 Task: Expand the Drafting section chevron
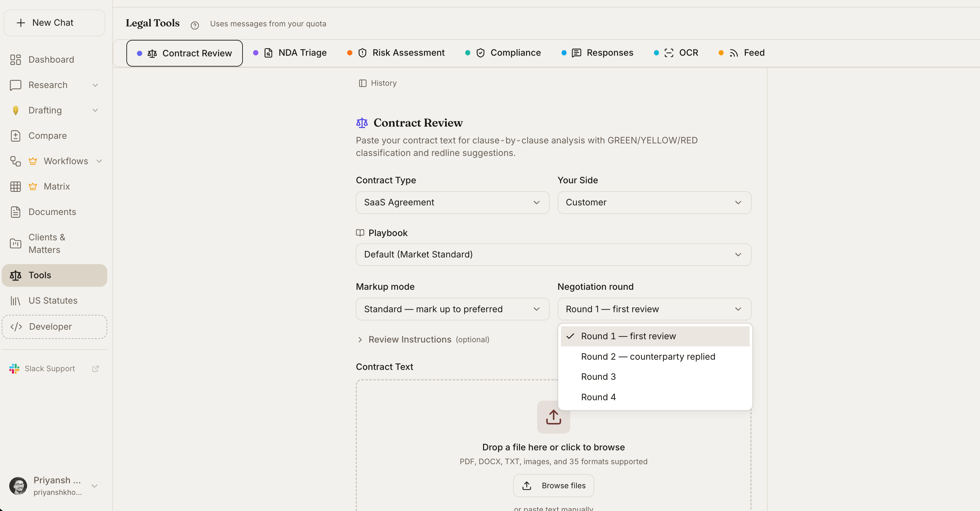95,110
